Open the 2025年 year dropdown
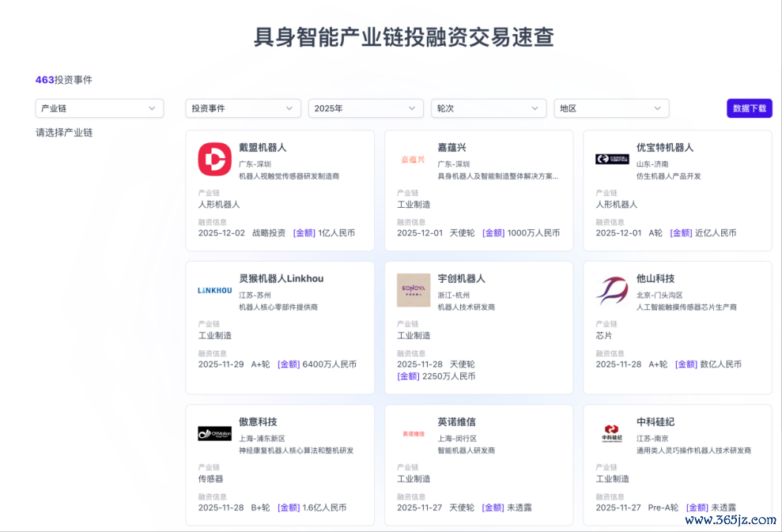The width and height of the screenshot is (782, 532). click(x=365, y=108)
